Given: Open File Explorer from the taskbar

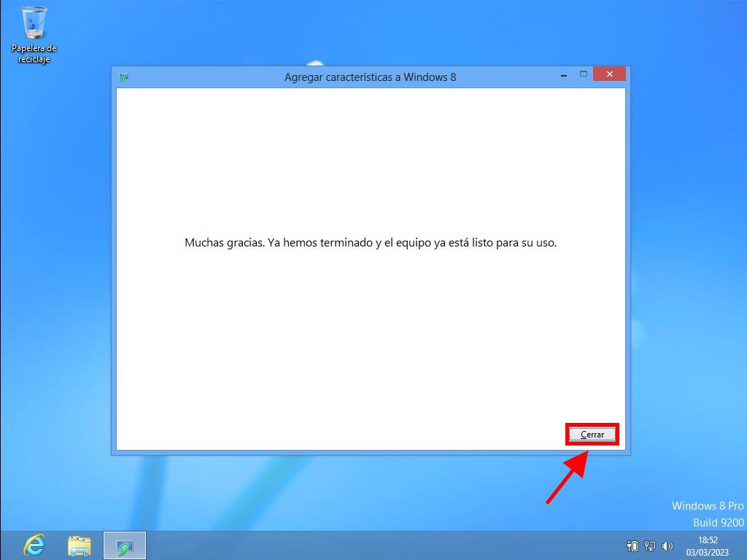Looking at the screenshot, I should coord(79,546).
